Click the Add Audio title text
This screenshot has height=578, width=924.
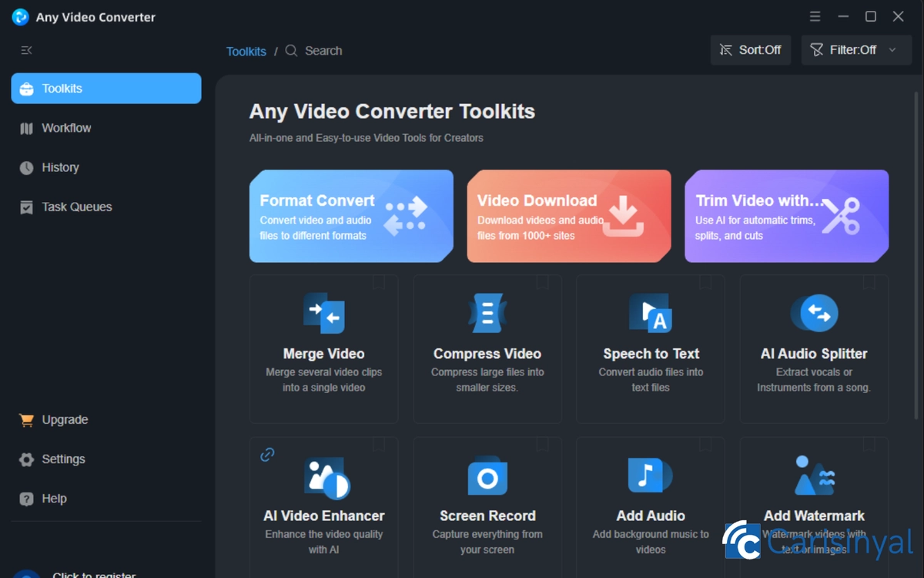coord(651,516)
